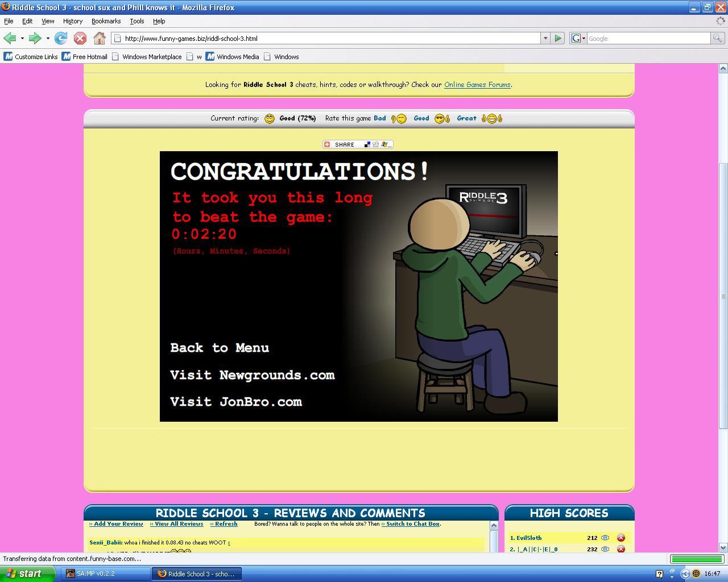Open the File menu
The height and width of the screenshot is (582, 728).
pyautogui.click(x=9, y=21)
